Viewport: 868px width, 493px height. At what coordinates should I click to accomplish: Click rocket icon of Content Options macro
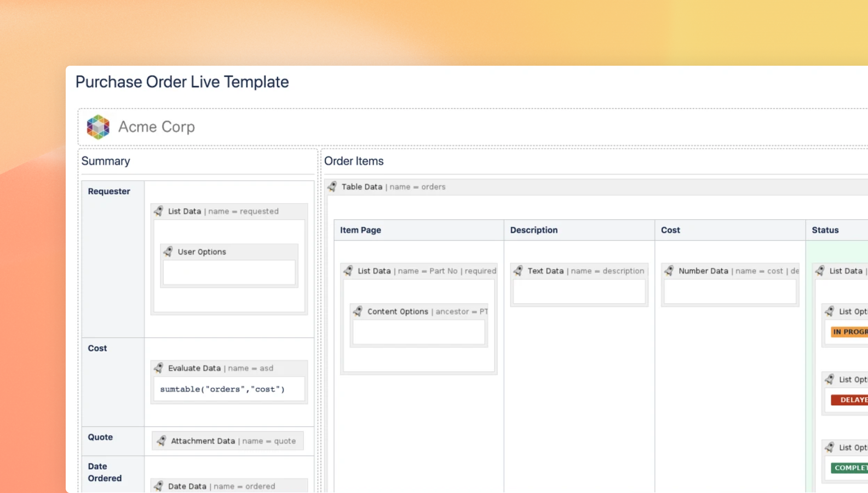(x=358, y=311)
